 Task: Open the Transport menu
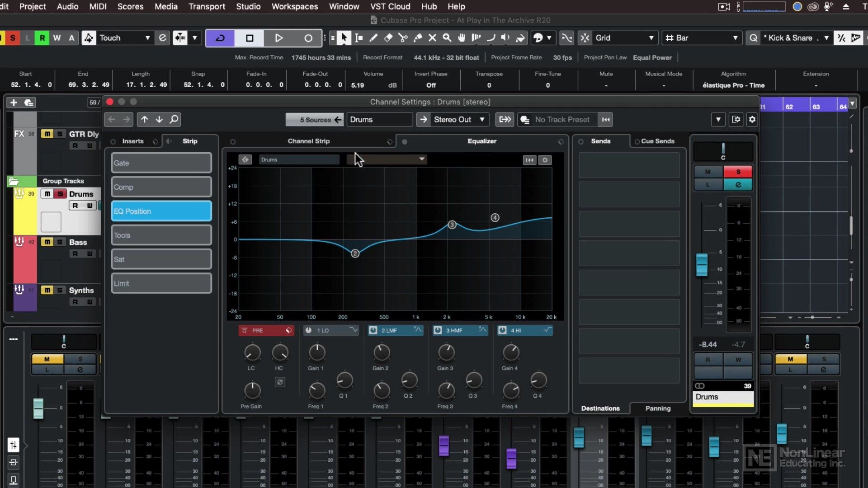coord(207,6)
